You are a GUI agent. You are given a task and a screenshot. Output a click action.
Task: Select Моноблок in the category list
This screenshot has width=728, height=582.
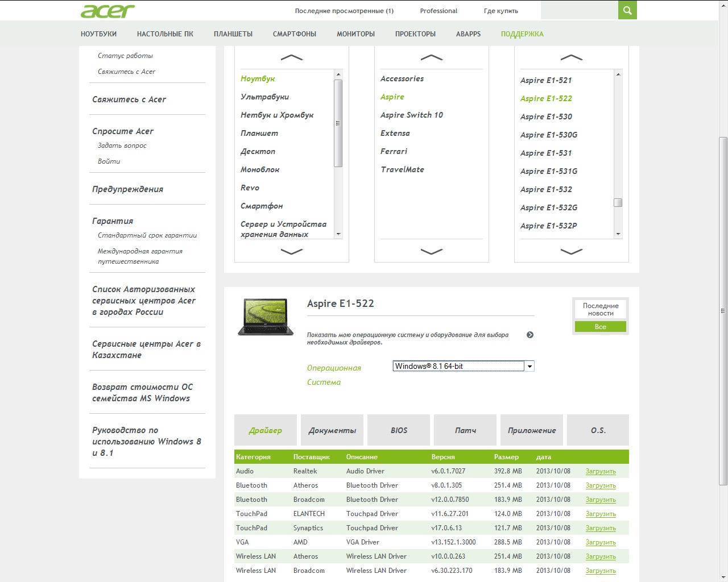point(260,169)
